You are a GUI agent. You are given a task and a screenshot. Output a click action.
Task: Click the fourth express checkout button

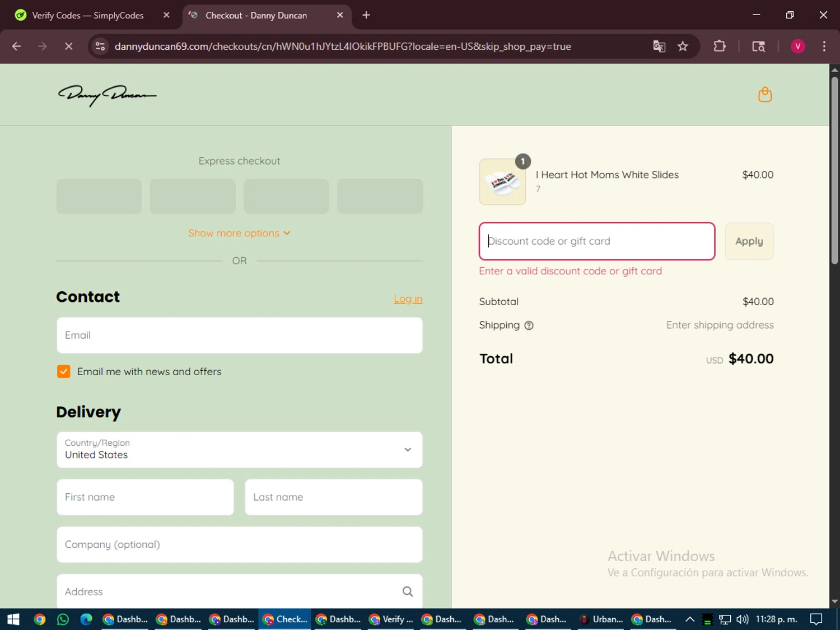tap(380, 196)
